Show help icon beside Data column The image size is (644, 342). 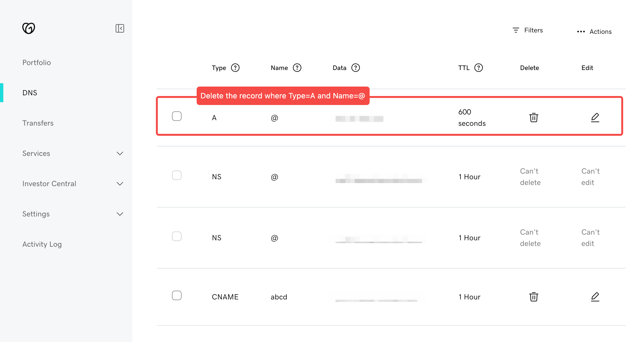[355, 68]
